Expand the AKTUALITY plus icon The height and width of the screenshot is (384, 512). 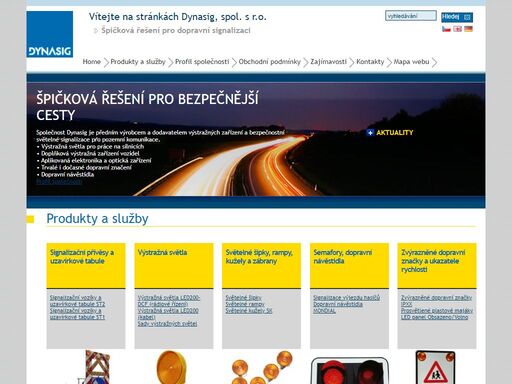pyautogui.click(x=370, y=133)
